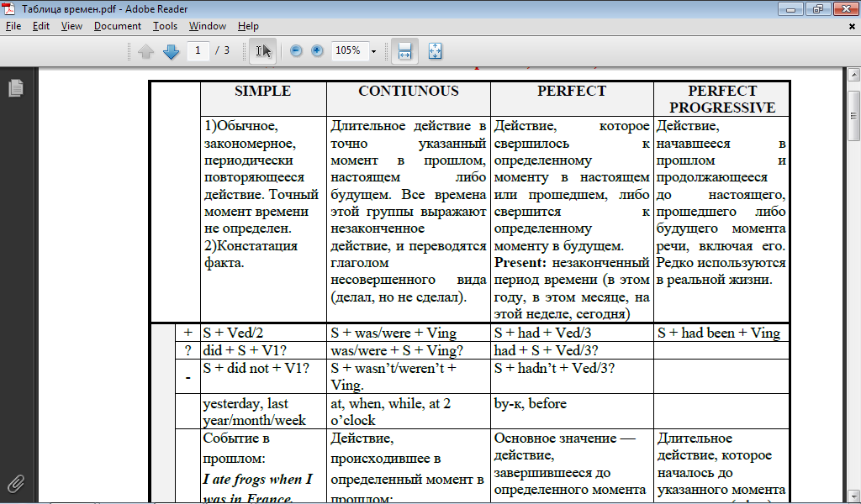Screen dimensions: 861x504
Task: Open the Help menu
Action: pyautogui.click(x=248, y=26)
